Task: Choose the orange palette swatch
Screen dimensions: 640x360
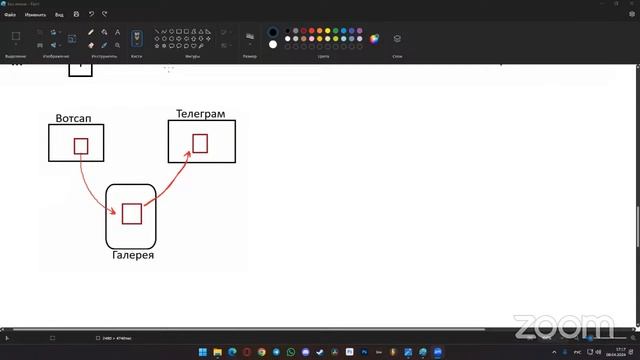Action: coord(320,31)
